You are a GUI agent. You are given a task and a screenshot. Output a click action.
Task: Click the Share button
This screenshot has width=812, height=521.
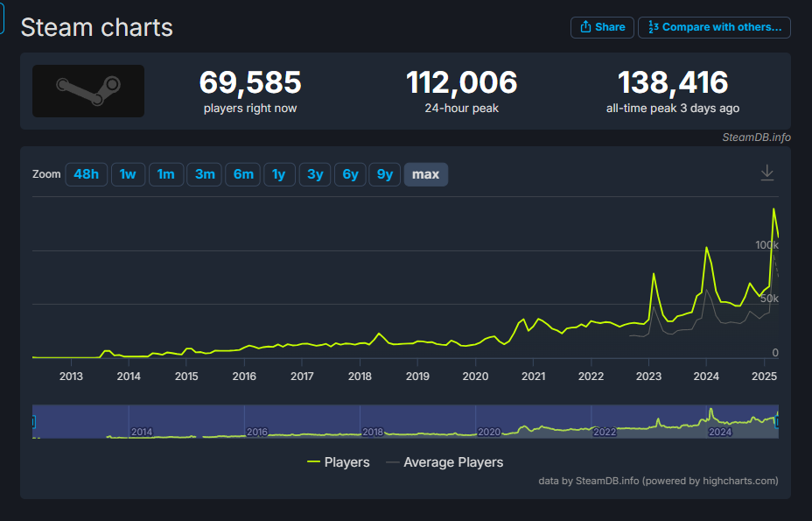pyautogui.click(x=602, y=27)
